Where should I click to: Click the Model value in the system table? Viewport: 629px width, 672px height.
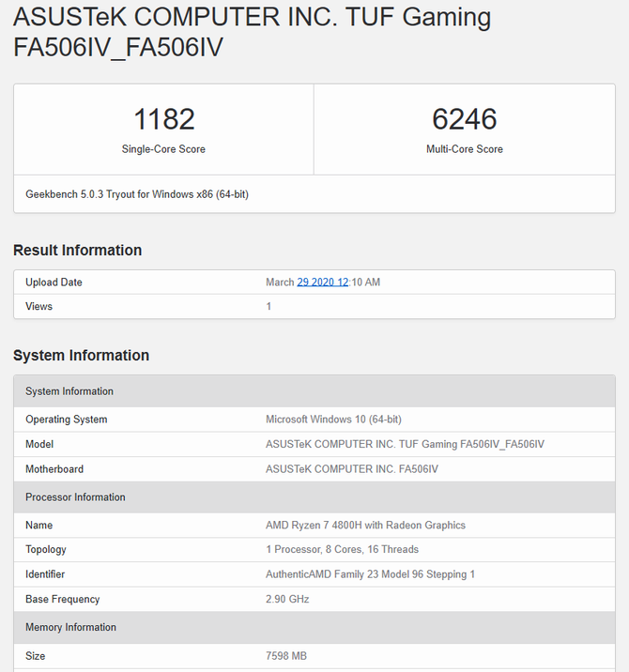pos(405,444)
